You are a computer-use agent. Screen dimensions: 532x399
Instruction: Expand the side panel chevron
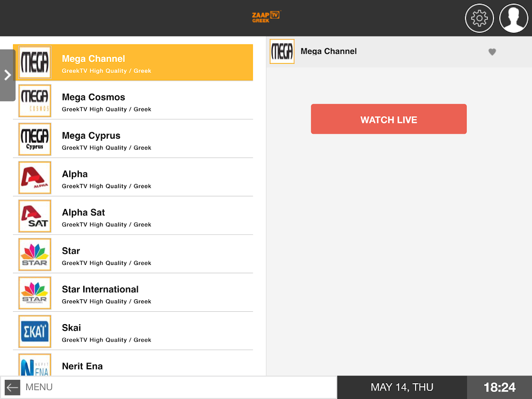[x=7, y=75]
